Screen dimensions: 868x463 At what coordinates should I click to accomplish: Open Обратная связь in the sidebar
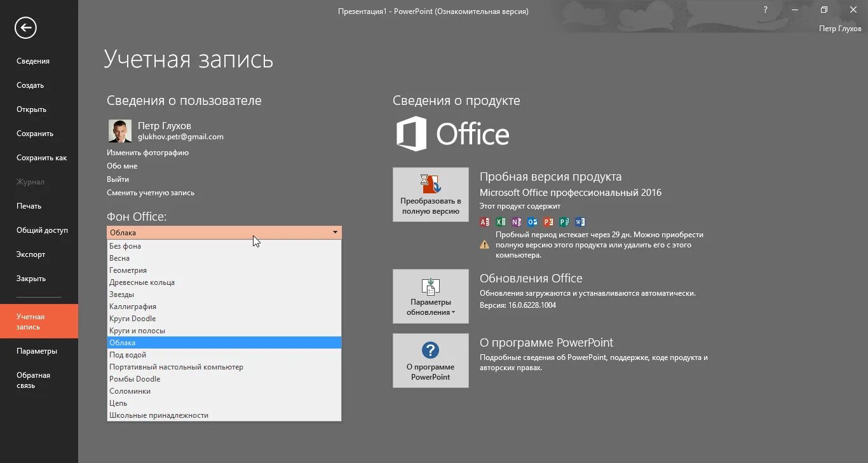click(39, 380)
